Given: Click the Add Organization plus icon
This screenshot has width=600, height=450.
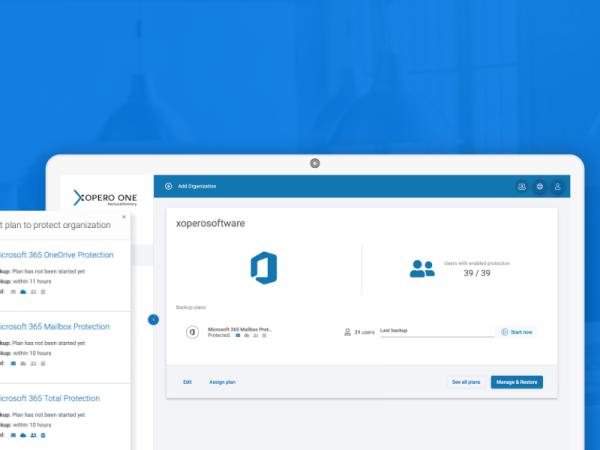Looking at the screenshot, I should click(x=168, y=186).
